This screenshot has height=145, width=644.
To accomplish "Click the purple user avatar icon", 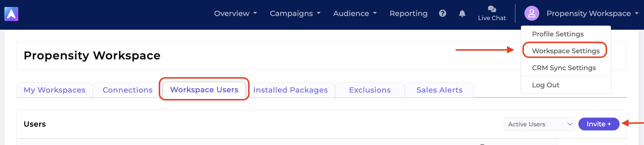I will coord(532,13).
